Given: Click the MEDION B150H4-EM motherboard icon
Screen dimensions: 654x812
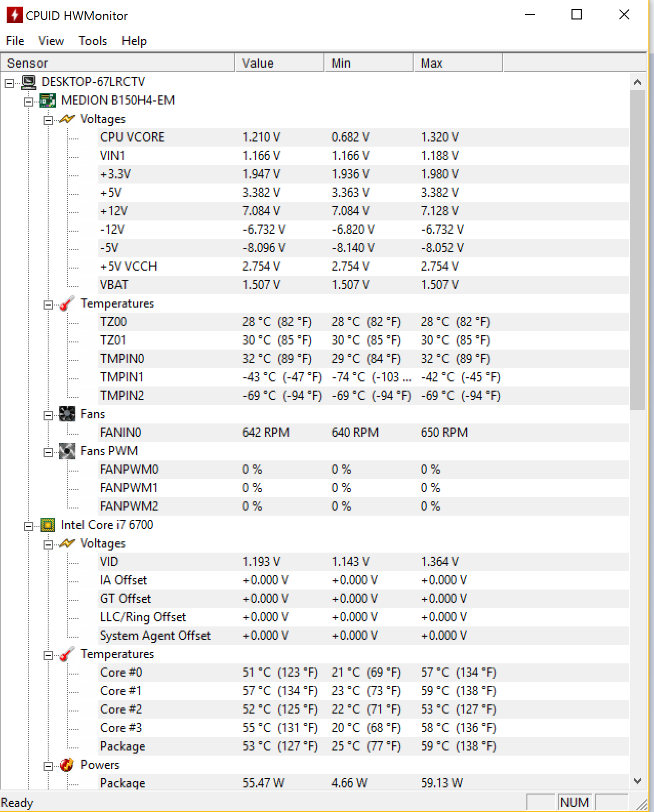Looking at the screenshot, I should tap(48, 100).
